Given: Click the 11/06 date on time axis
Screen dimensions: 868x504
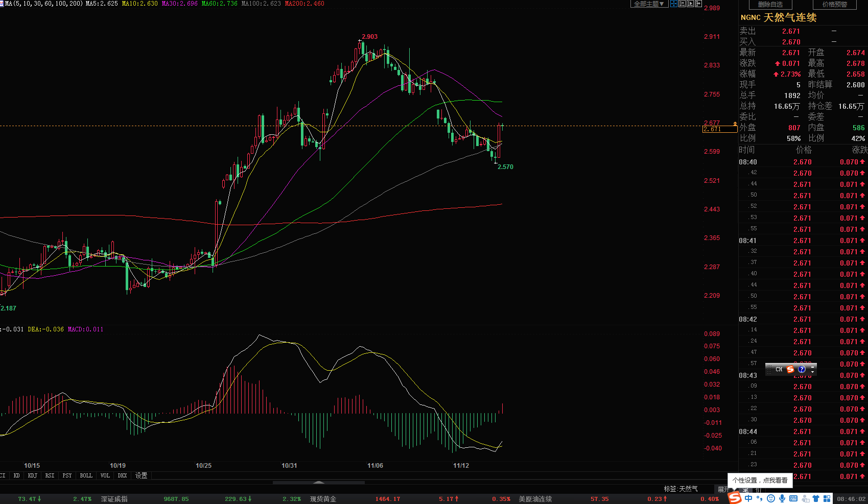Looking at the screenshot, I should (x=375, y=466).
